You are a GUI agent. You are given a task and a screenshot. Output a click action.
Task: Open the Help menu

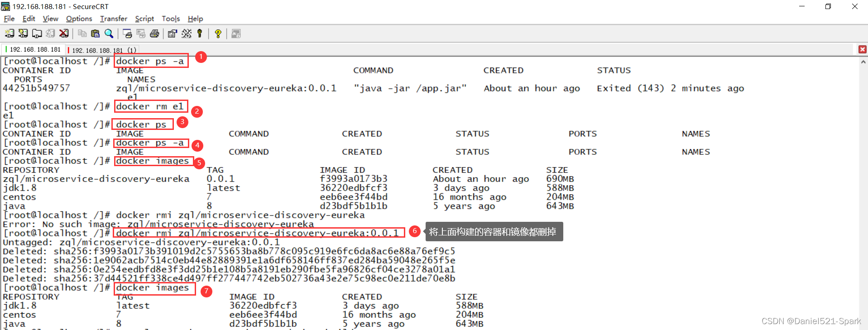[195, 19]
